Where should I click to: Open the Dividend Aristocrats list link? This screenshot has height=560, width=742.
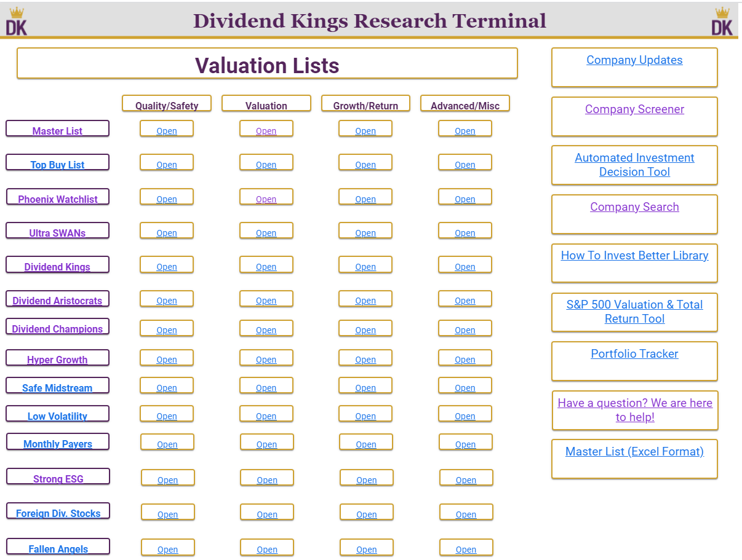pyautogui.click(x=57, y=301)
